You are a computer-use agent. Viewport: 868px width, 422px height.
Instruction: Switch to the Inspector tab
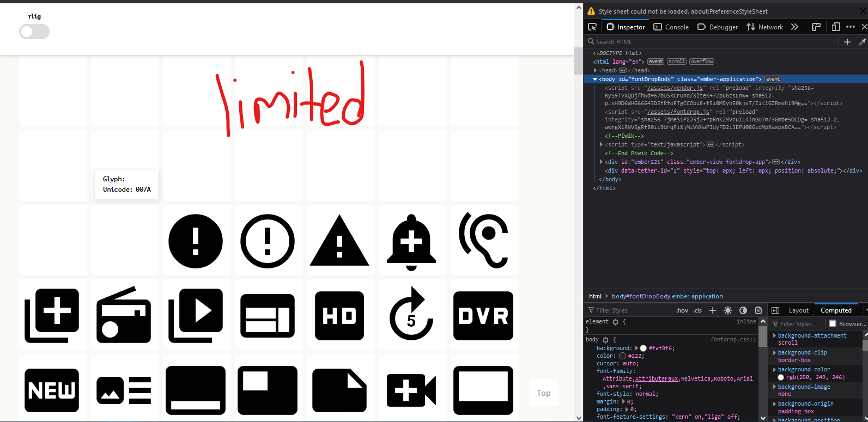coord(625,27)
